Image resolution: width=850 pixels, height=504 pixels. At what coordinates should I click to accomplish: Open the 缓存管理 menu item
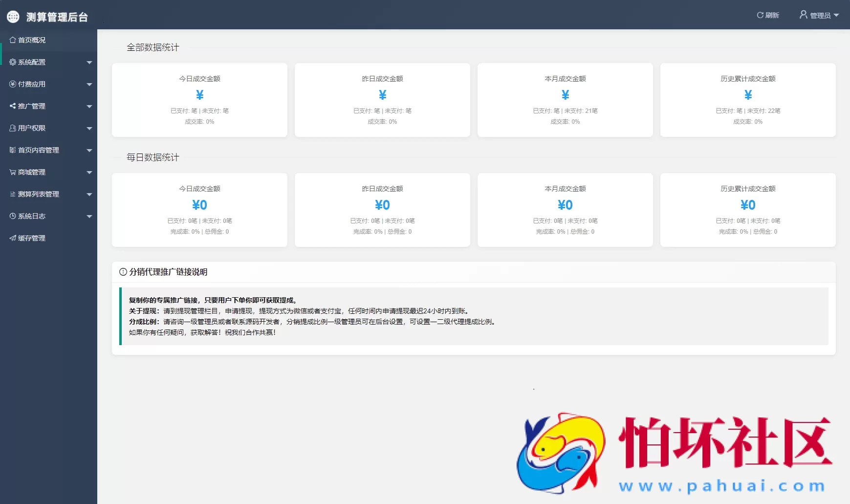coord(32,238)
